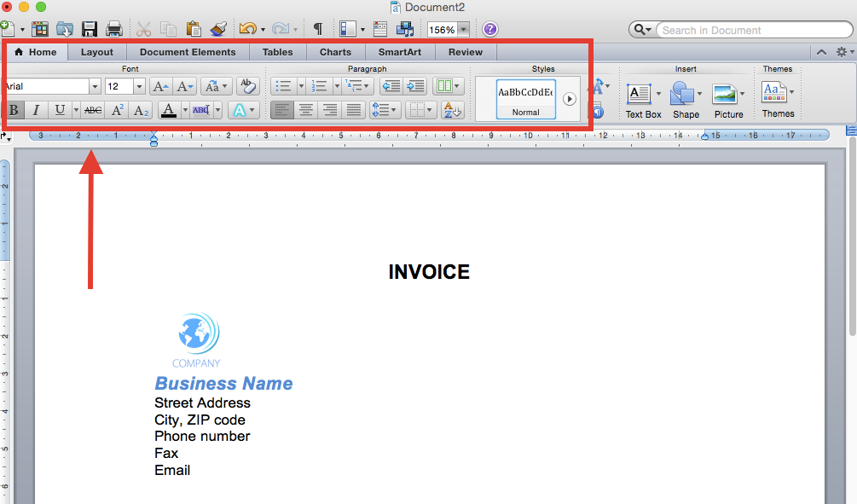
Task: Undo the last action
Action: [247, 29]
